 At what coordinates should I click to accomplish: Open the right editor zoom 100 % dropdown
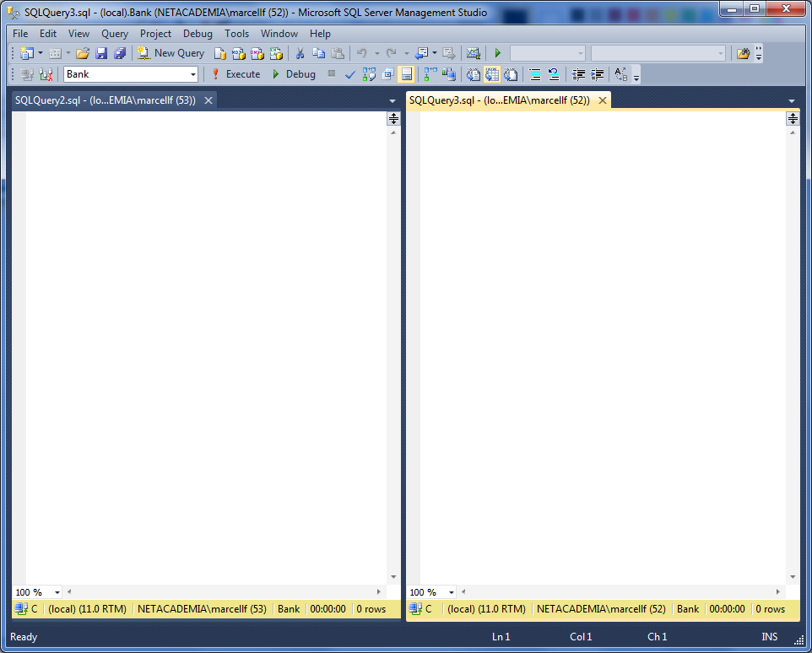coord(452,592)
